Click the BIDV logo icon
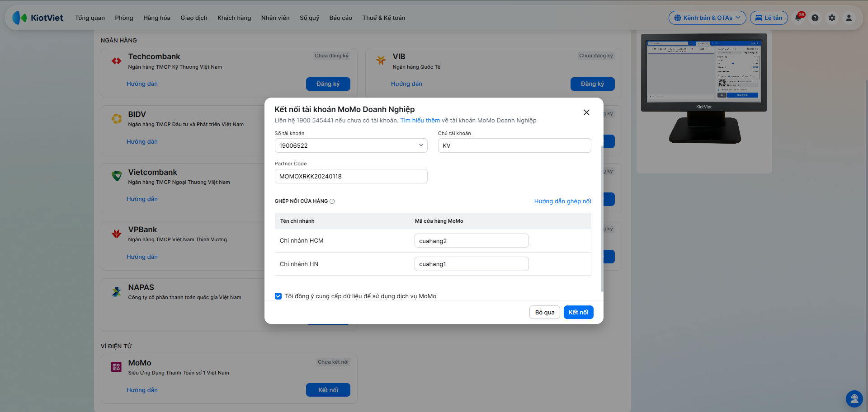Screen dimensions: 868x412 (x=117, y=118)
